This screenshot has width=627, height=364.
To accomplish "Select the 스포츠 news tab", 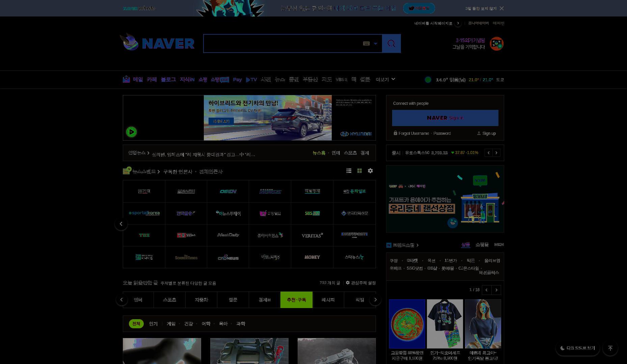I will (x=350, y=153).
